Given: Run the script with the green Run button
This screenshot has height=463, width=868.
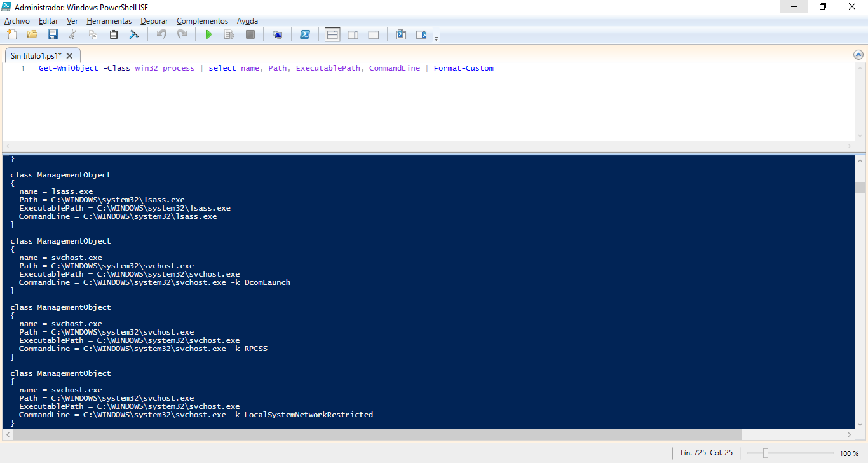Looking at the screenshot, I should pyautogui.click(x=208, y=34).
